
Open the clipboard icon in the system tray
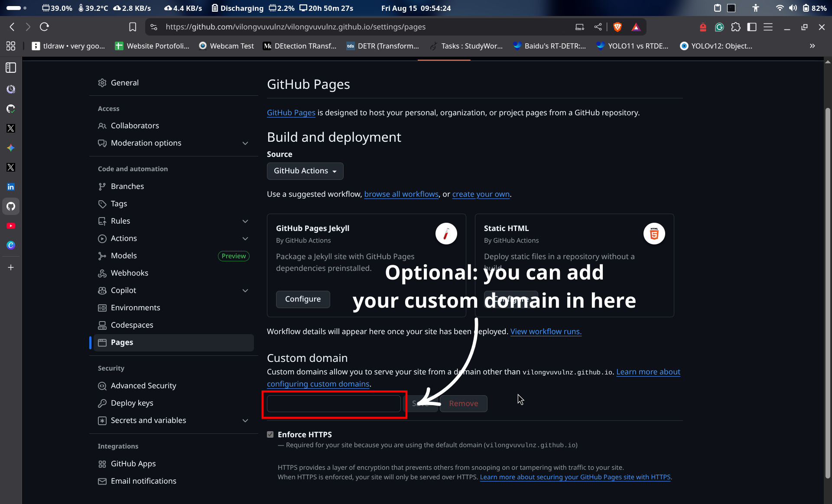[x=718, y=8]
